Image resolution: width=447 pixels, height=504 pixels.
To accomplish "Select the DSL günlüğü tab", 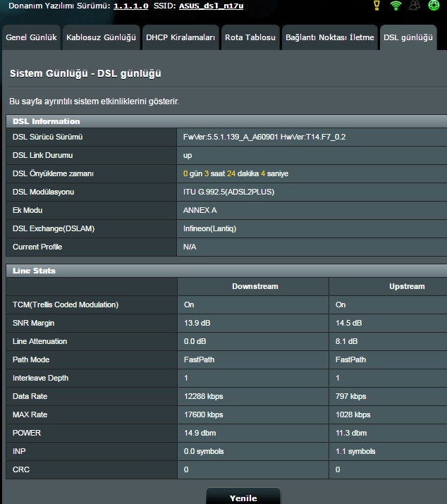I will [x=408, y=37].
